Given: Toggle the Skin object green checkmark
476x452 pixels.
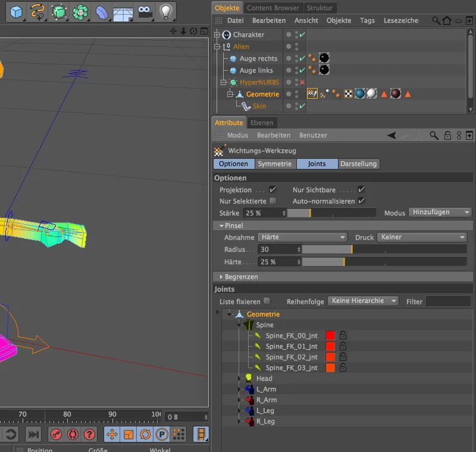Looking at the screenshot, I should tap(302, 106).
